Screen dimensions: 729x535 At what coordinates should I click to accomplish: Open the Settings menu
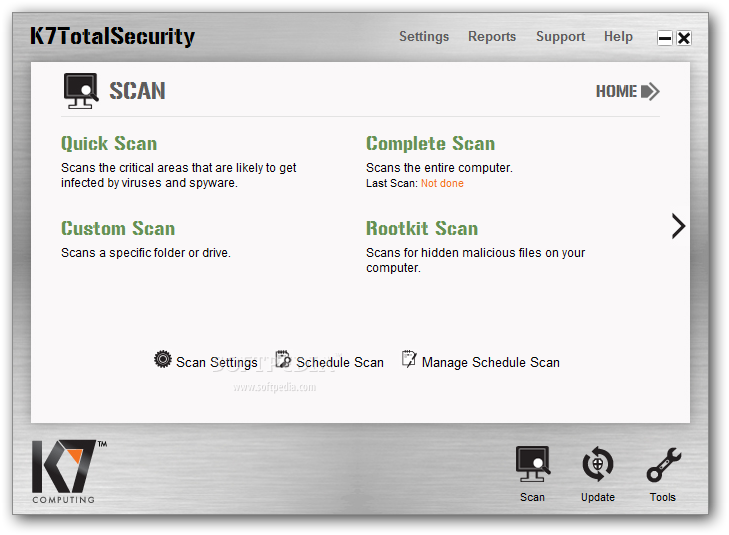click(424, 37)
